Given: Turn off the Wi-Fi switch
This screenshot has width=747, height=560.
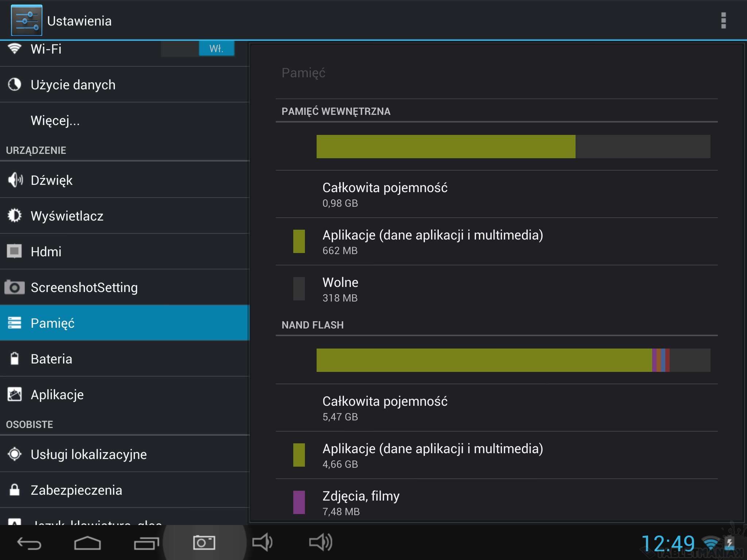Looking at the screenshot, I should 197,49.
